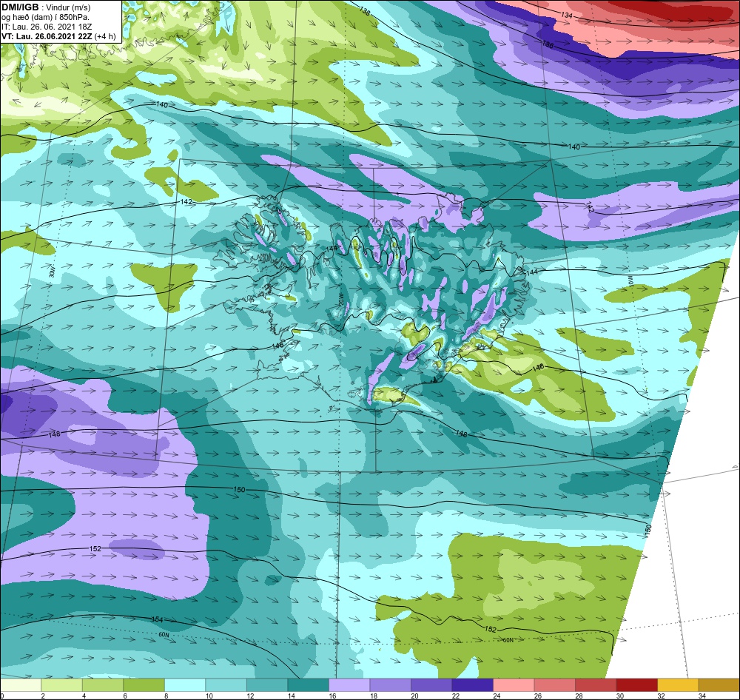
Task: Click the 'VT: Lau. 26.06.2021 22Z (+4 h)' line
Action: point(58,36)
